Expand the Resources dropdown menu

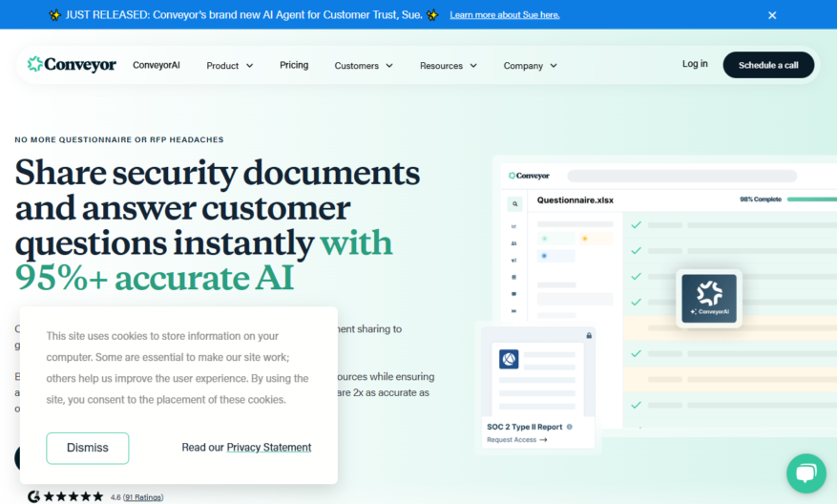click(448, 66)
